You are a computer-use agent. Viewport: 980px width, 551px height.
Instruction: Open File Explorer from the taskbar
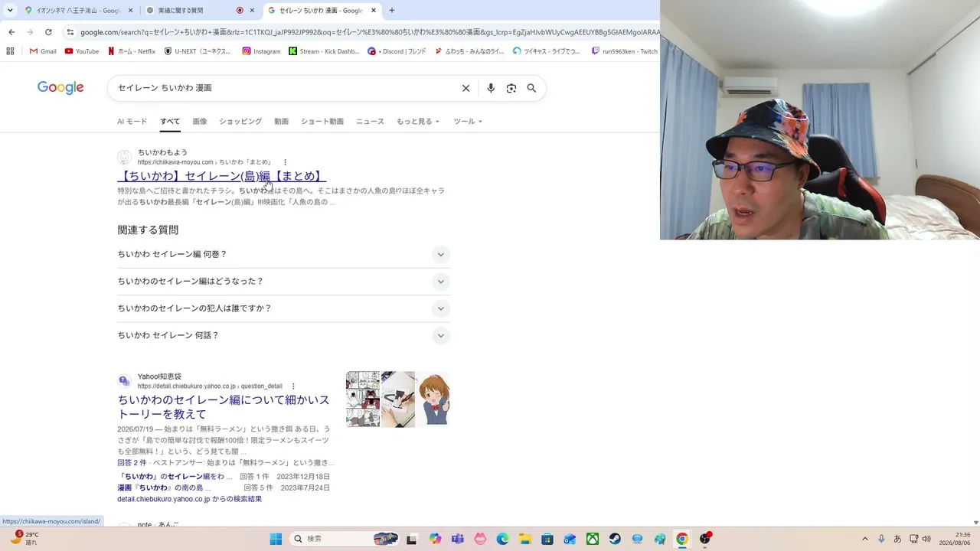pos(524,539)
